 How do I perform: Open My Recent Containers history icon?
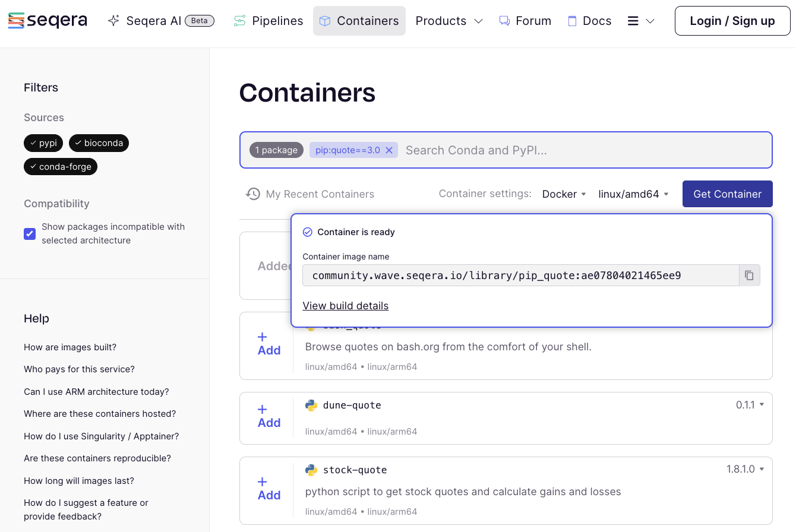tap(252, 194)
